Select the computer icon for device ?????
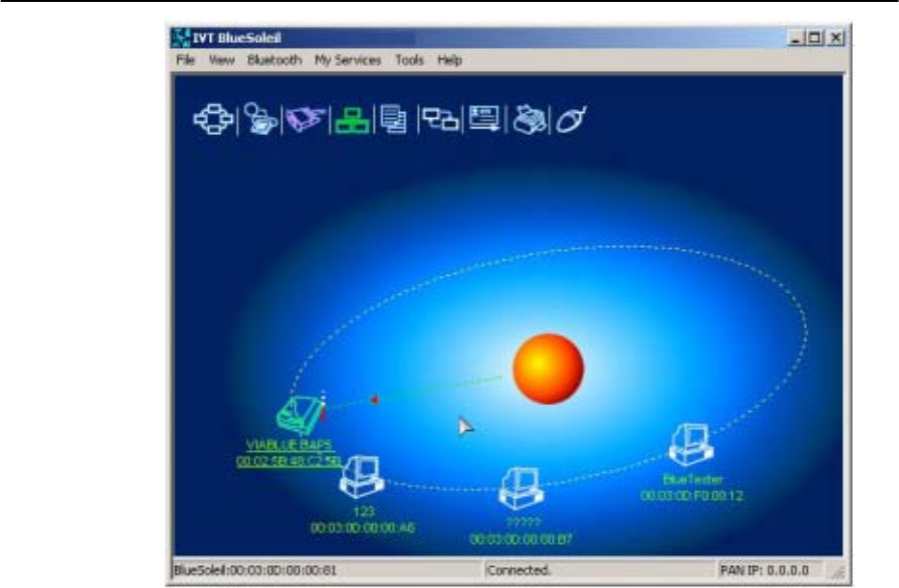899x588 pixels. click(520, 488)
